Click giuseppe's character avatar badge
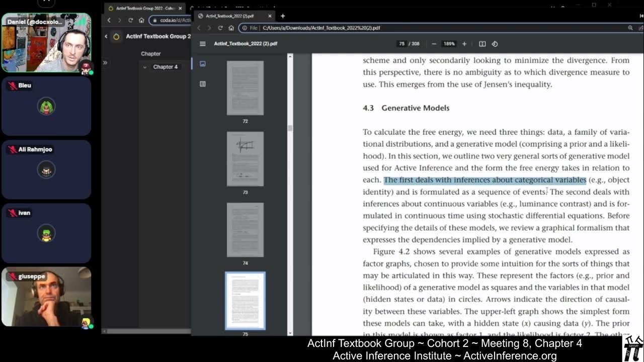Viewport: 644px width, 362px height. tap(86, 323)
